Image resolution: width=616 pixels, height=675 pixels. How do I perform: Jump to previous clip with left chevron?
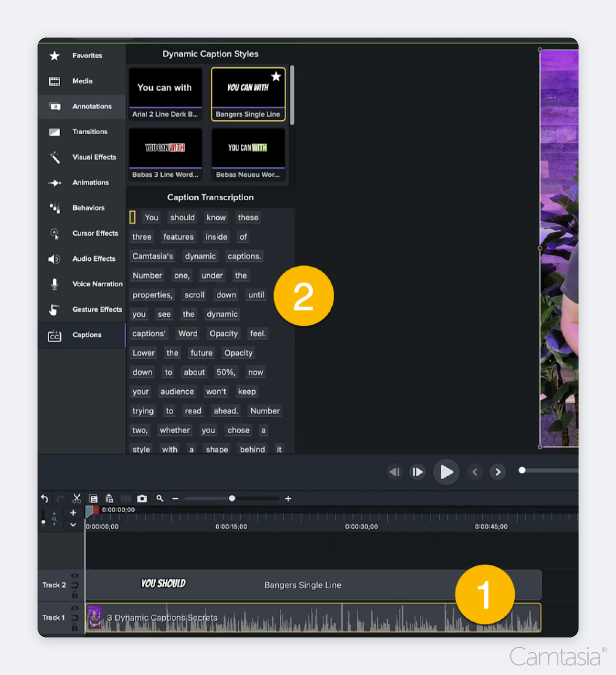click(x=475, y=472)
